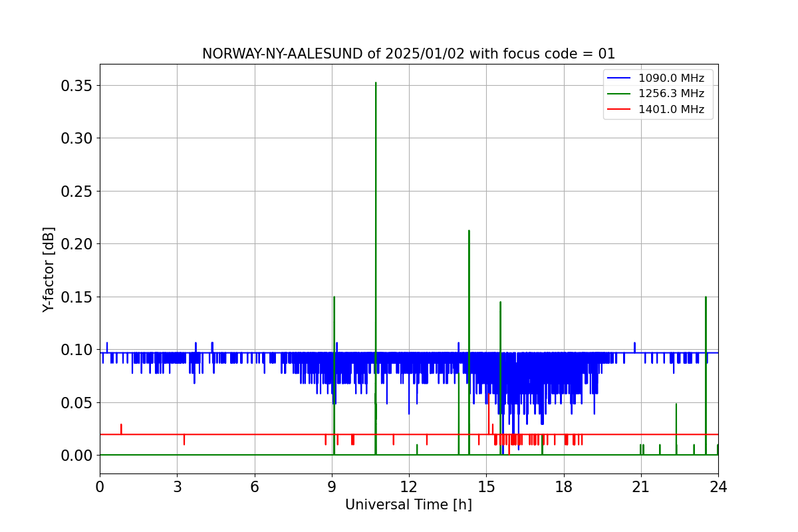
Task: Click the 21 hour x-axis tick label
Action: pyautogui.click(x=641, y=487)
